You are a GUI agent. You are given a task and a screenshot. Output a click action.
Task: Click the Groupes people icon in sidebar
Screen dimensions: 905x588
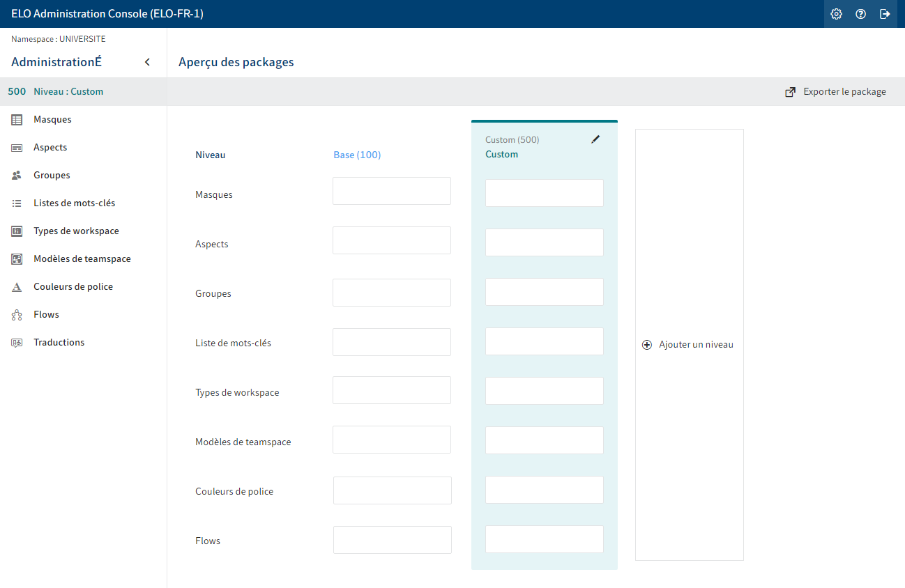click(17, 176)
